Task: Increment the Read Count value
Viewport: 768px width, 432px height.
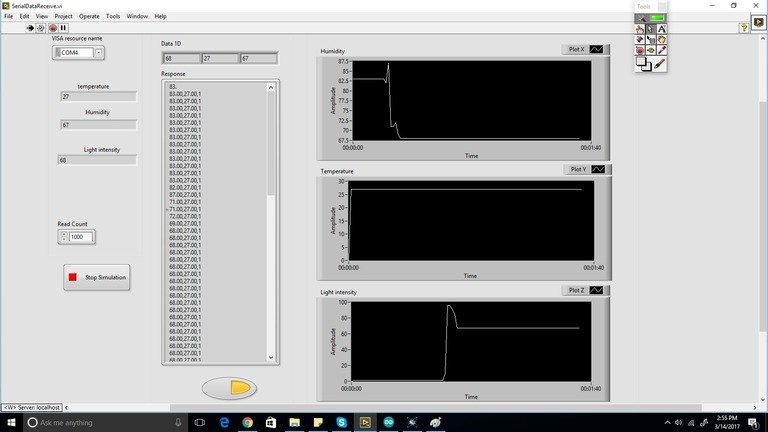Action: click(64, 234)
